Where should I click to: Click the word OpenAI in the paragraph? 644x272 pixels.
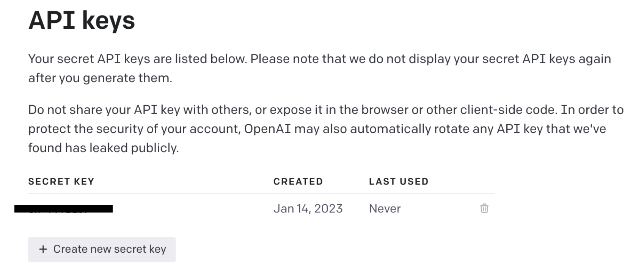click(267, 129)
